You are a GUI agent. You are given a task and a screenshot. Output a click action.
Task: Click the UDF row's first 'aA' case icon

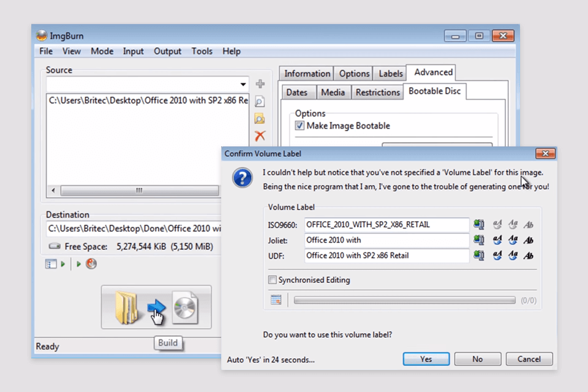(497, 255)
